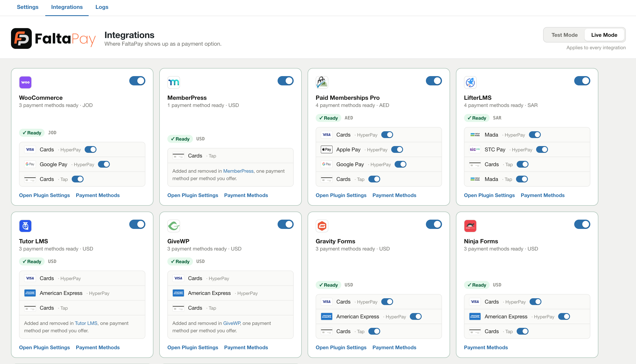This screenshot has height=364, width=636.
Task: Click the Paid Memberships Pro icon
Action: (322, 82)
